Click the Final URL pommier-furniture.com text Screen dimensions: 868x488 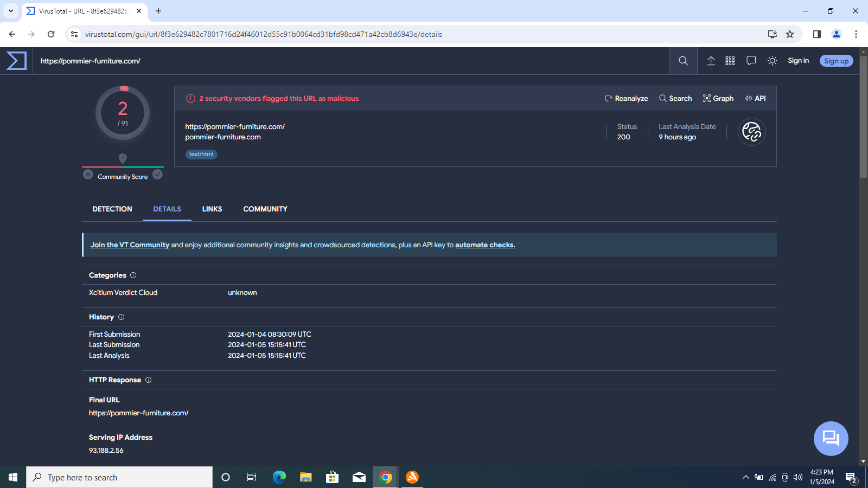tap(139, 413)
